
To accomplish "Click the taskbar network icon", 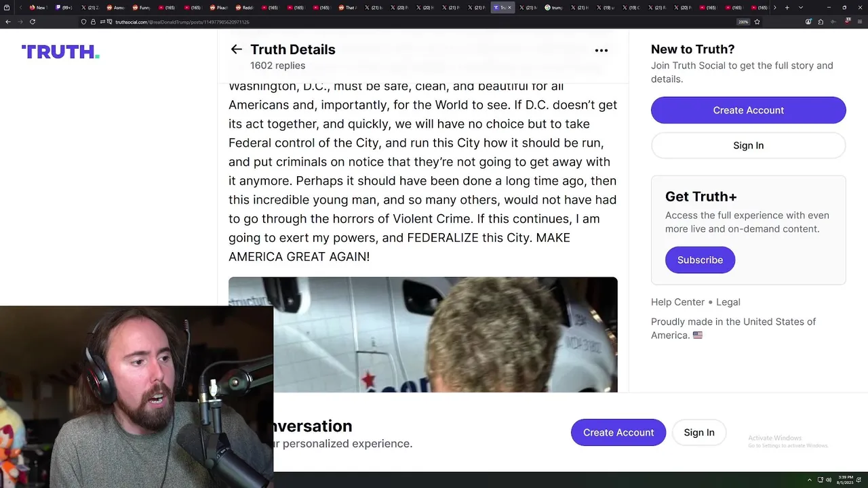I will (820, 480).
